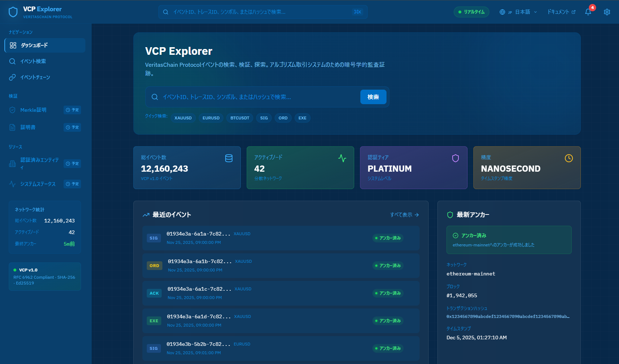The image size is (619, 364).
Task: Click the transaction hash 0x1234567890abcdef
Action: click(508, 316)
